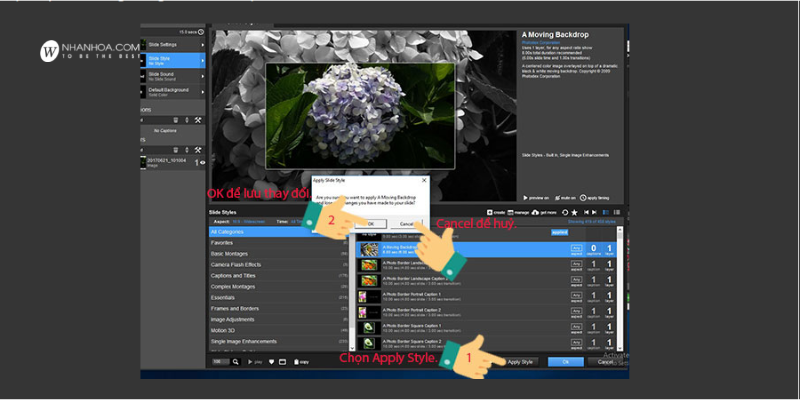This screenshot has width=800, height=400.
Task: Click the favorites star icon
Action: pos(574,212)
